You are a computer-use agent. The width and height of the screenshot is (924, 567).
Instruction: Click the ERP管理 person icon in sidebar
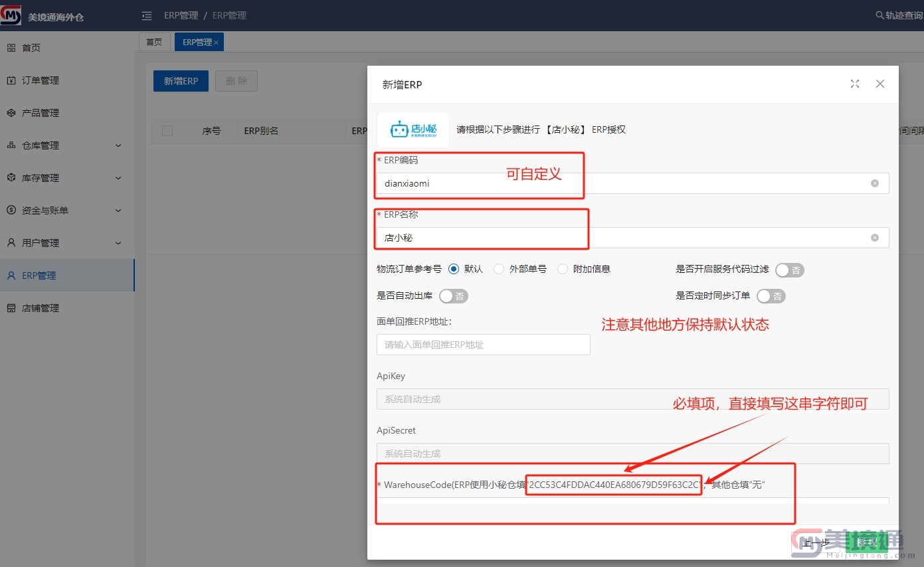click(11, 276)
